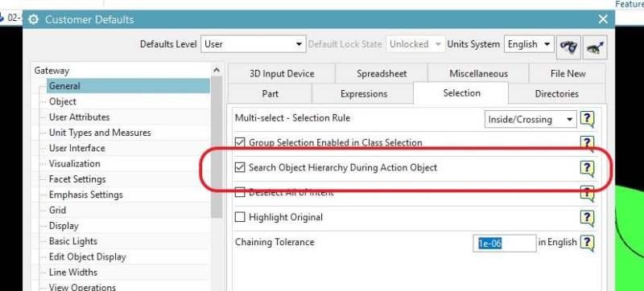Click the binoculars find default icon

[x=568, y=47]
